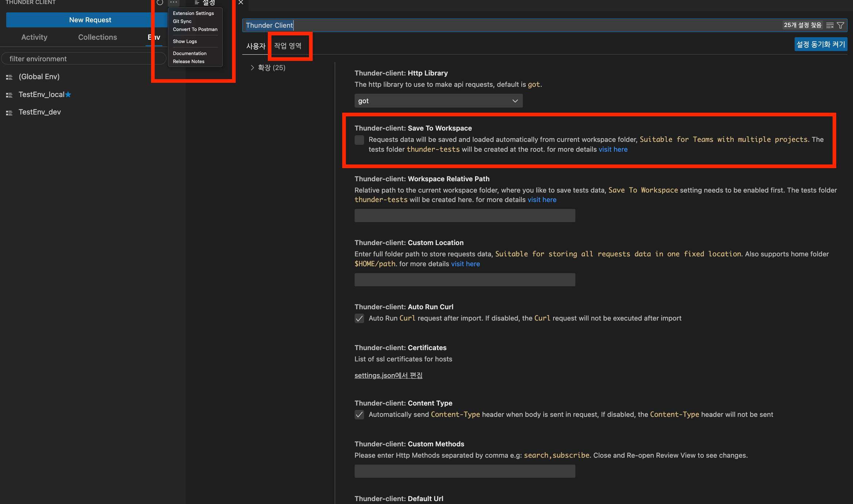
Task: Click the Thunder-client: Custom Methods heading
Action: (x=409, y=444)
